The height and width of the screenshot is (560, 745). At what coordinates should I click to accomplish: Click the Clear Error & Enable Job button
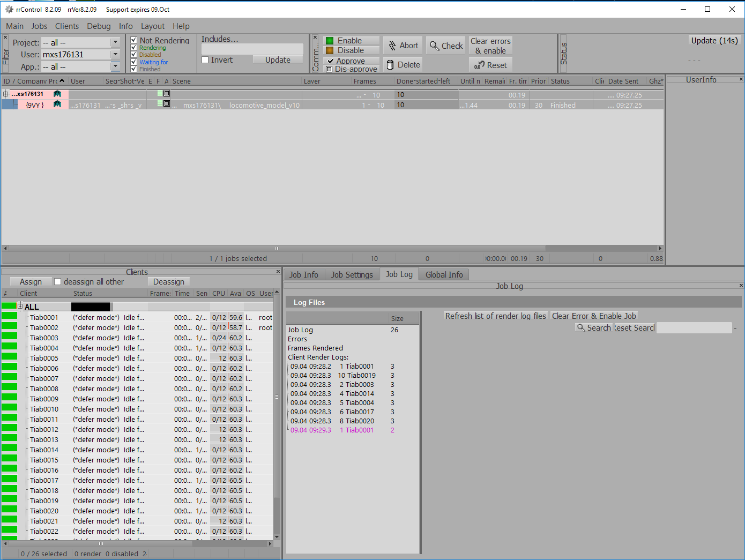(x=594, y=316)
